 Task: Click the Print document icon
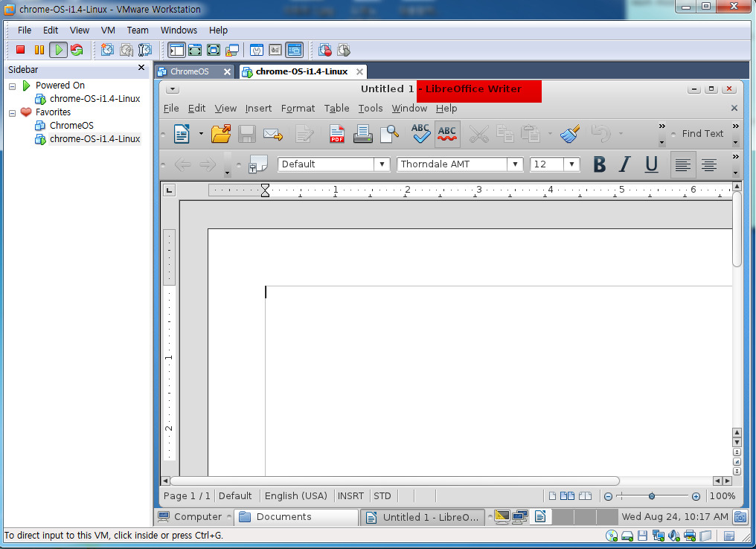(362, 134)
